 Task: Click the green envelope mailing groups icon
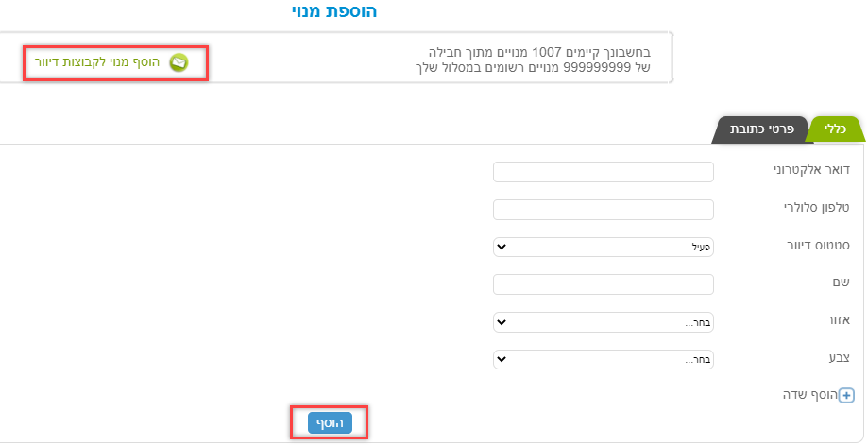[179, 62]
